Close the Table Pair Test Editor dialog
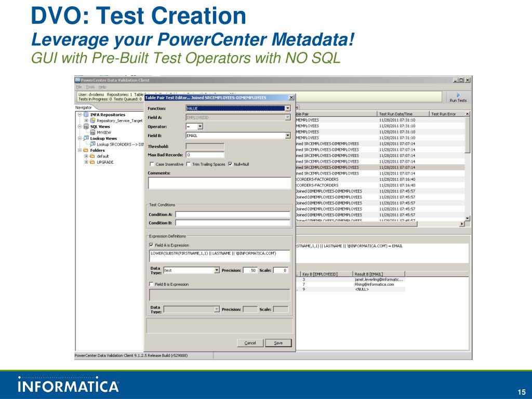Image resolution: width=532 pixels, height=399 pixels. point(291,98)
